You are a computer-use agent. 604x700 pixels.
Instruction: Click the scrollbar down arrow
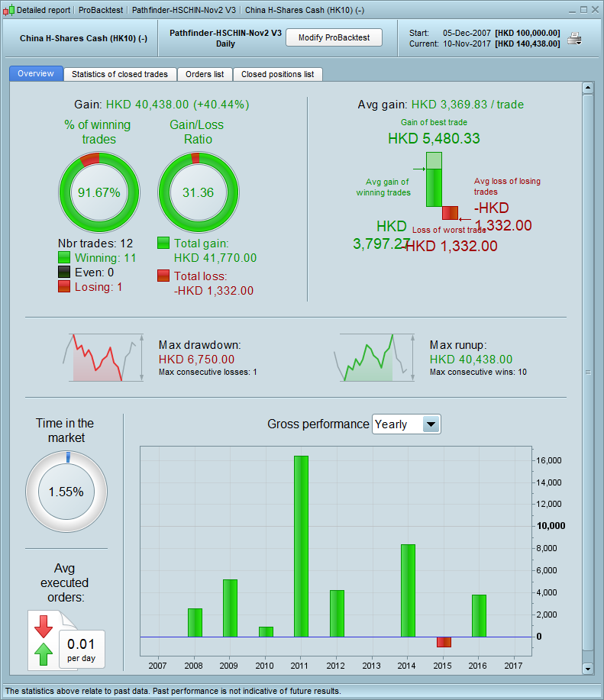(587, 668)
